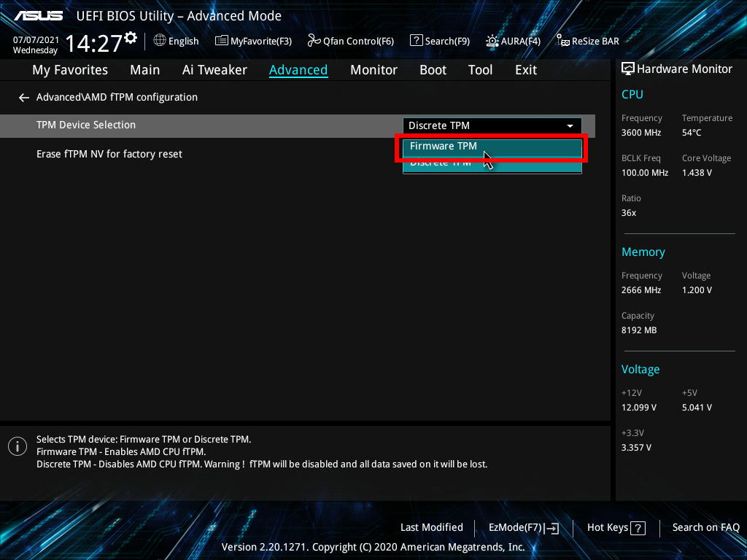Screen dimensions: 747x560
Task: Click Last Modified
Action: pyautogui.click(x=432, y=528)
